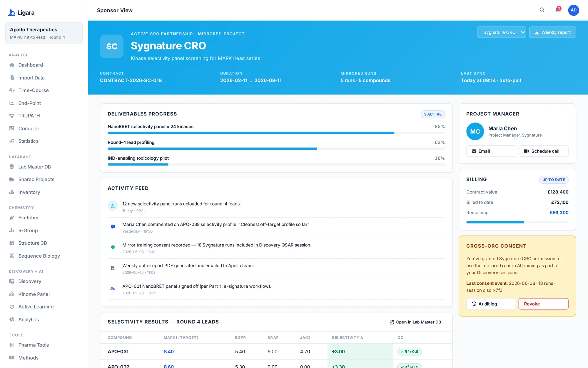Image resolution: width=588 pixels, height=368 pixels.
Task: Click the Shared Projects folder icon
Action: point(12,179)
